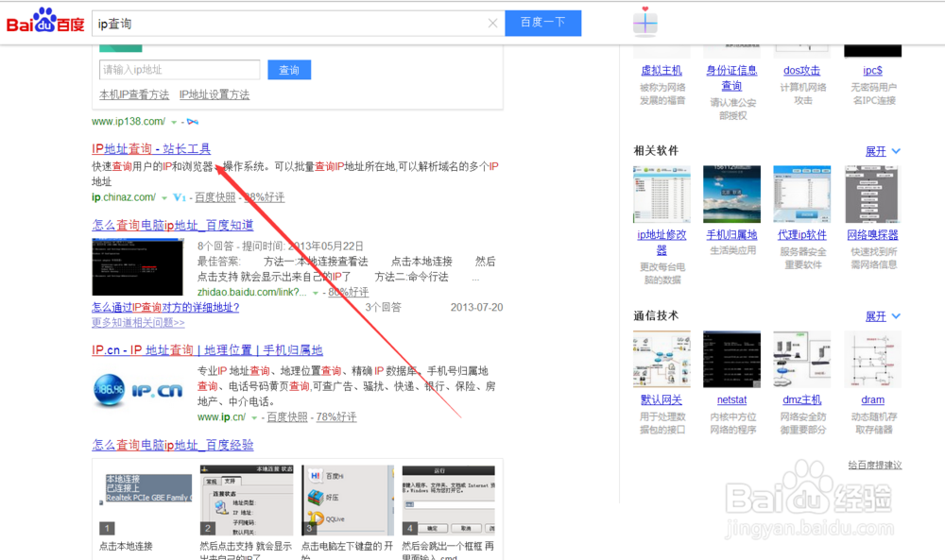Open the 'IP地址查询 - 站长工具' search result
The height and width of the screenshot is (560, 945).
[151, 146]
